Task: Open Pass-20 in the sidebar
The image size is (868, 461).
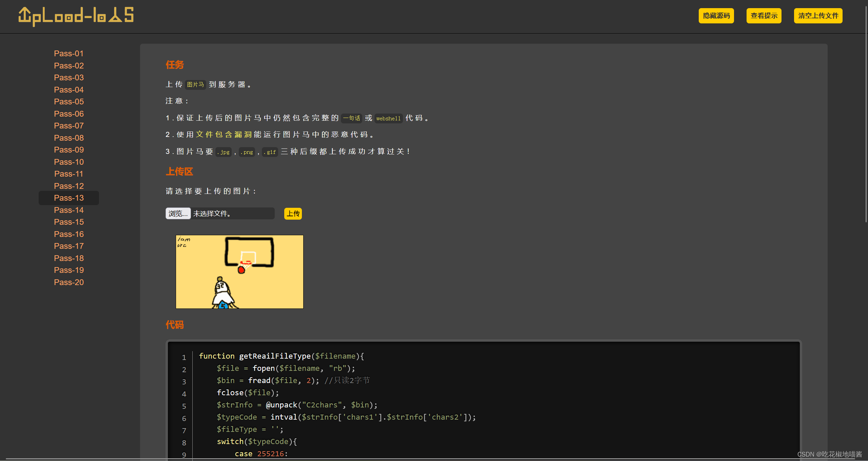Action: (69, 282)
